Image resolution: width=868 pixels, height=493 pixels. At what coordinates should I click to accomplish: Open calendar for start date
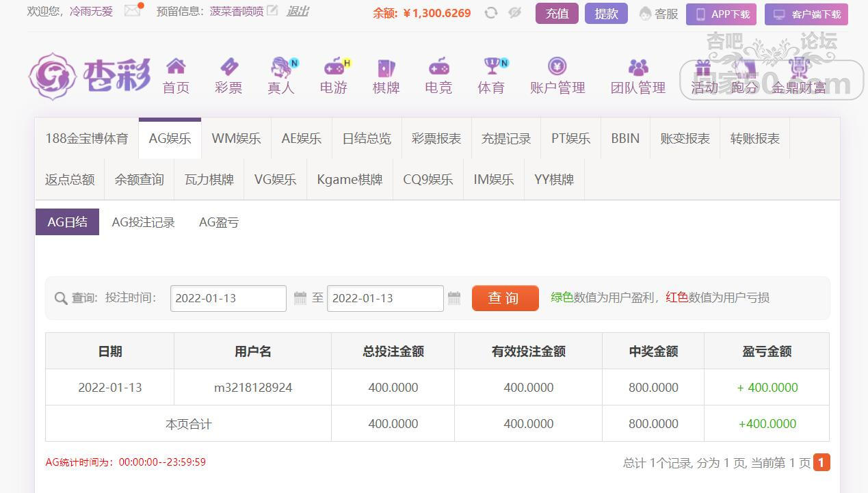click(300, 298)
